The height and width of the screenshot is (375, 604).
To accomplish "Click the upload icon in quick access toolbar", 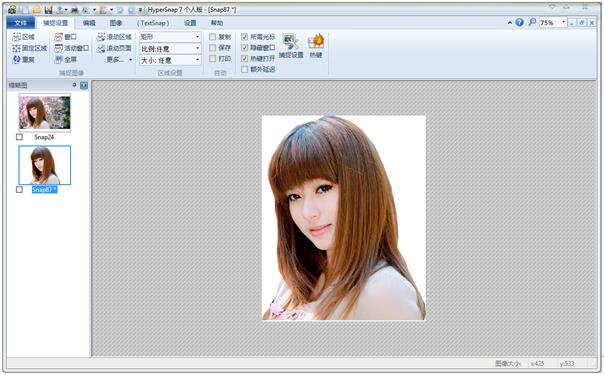I will (x=59, y=10).
